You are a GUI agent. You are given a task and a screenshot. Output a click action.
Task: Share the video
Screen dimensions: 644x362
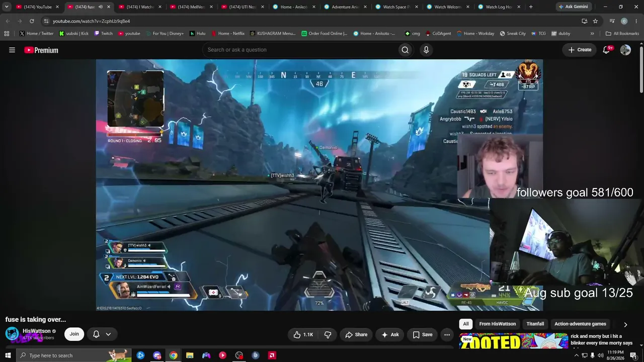tap(356, 334)
